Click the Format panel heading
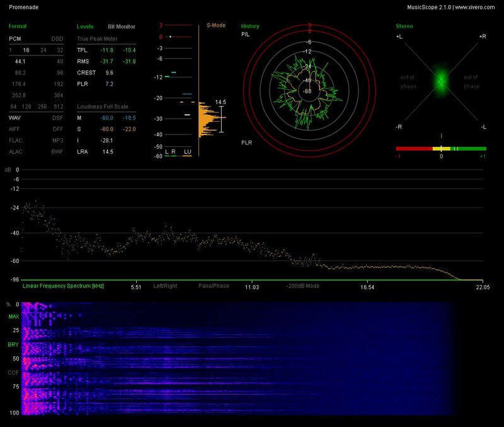Viewport: 504px width, 427px height. point(18,26)
